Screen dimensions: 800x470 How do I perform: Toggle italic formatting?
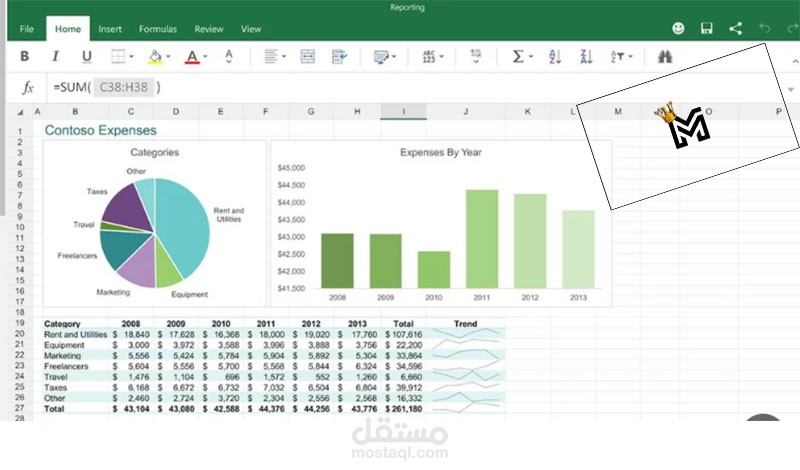(x=56, y=56)
